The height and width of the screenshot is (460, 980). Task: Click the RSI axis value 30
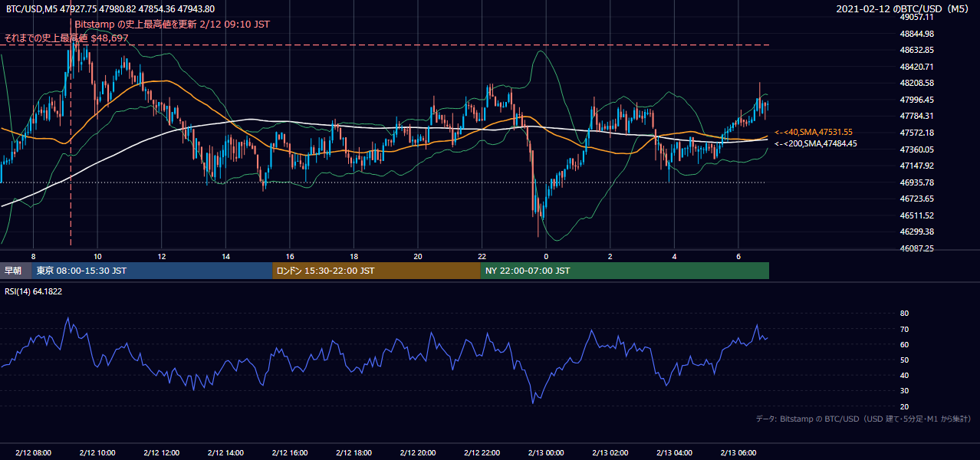coord(904,391)
